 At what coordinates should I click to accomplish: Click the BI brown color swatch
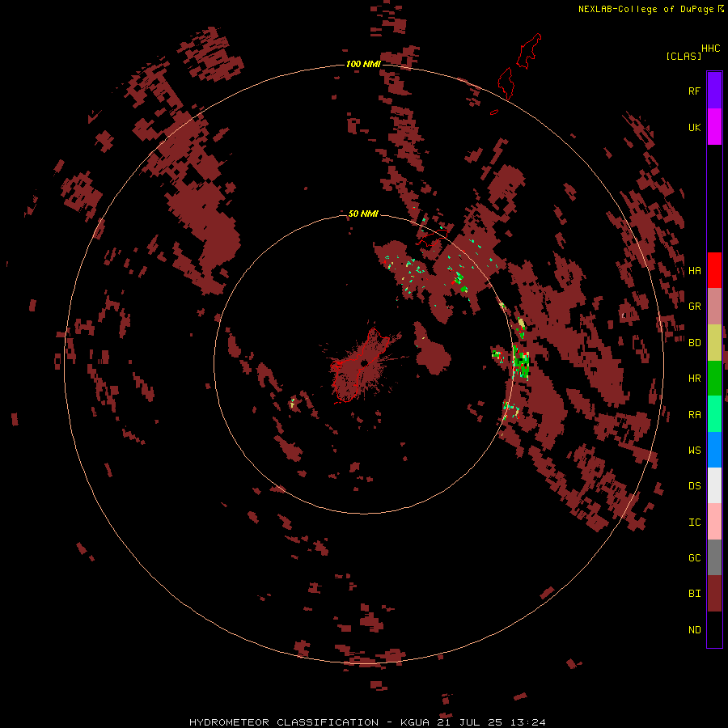click(x=714, y=594)
